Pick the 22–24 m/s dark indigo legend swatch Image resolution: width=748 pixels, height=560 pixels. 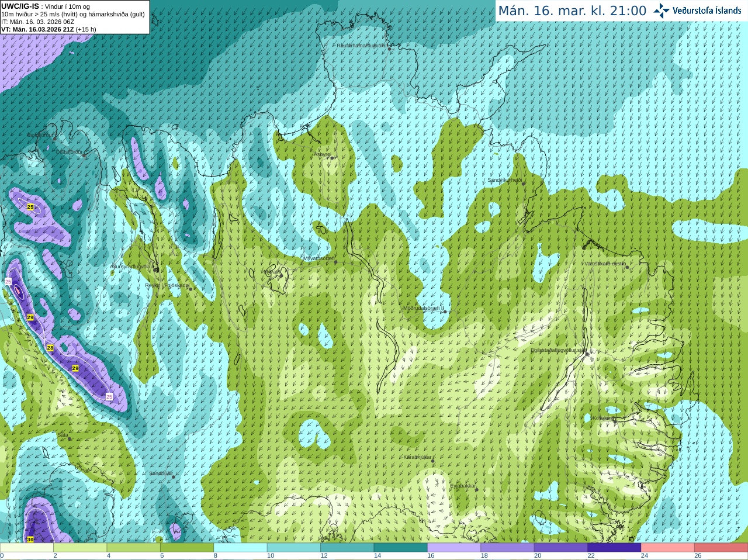tap(615, 548)
